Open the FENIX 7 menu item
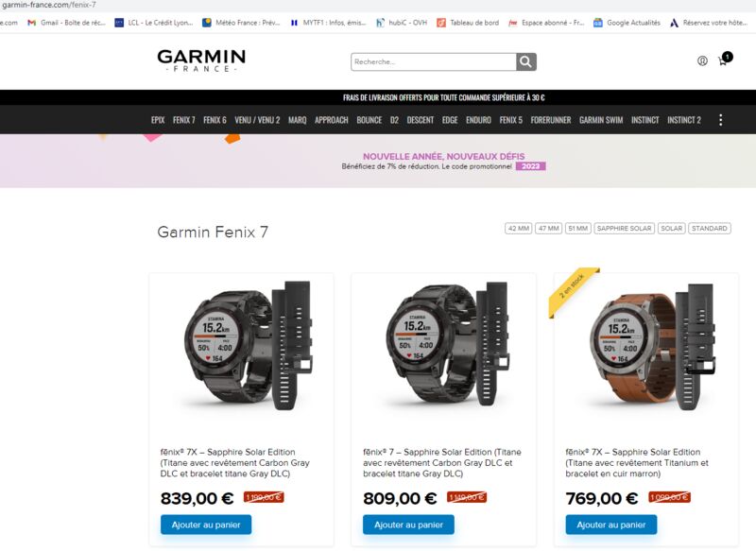The height and width of the screenshot is (551, 756). click(x=184, y=120)
